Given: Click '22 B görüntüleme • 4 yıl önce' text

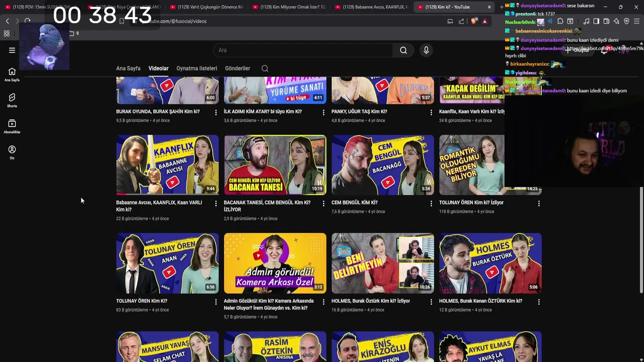Looking at the screenshot, I should [x=142, y=219].
